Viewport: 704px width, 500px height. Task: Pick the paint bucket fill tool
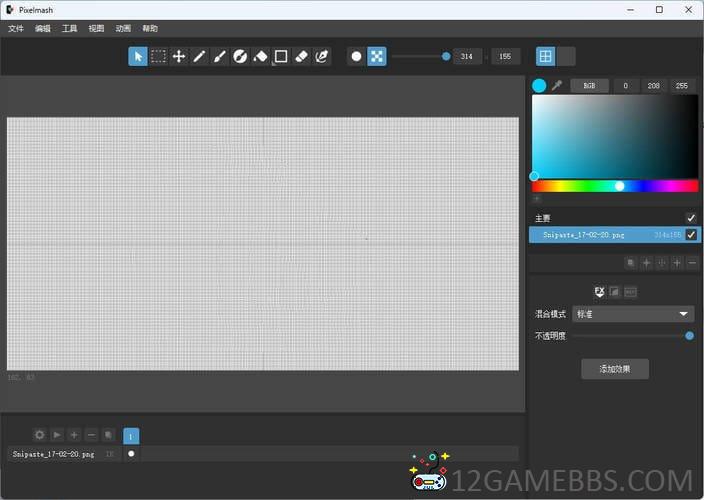tap(260, 57)
